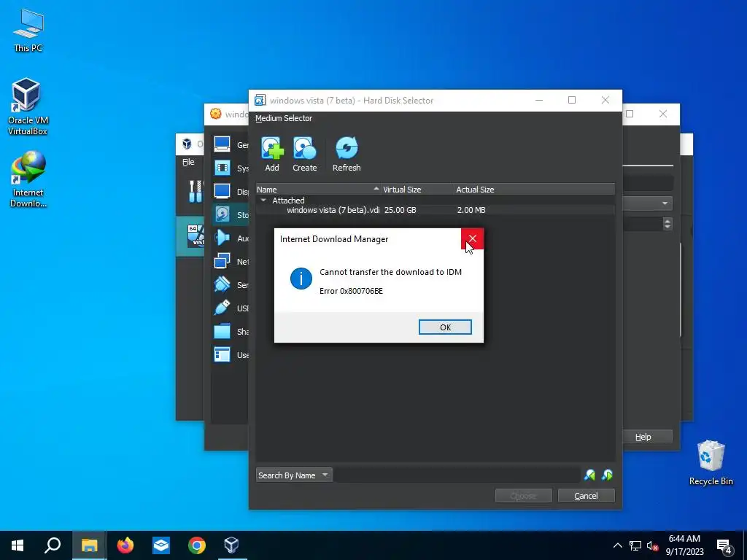Open the notification center icon
The width and height of the screenshot is (747, 560).
coord(724,547)
